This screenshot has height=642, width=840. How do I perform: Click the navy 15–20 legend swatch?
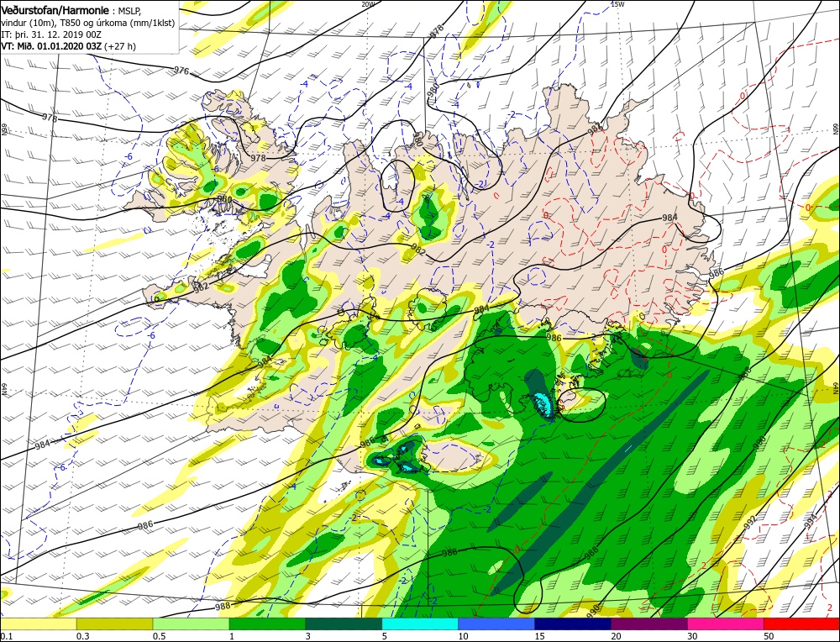[573, 624]
